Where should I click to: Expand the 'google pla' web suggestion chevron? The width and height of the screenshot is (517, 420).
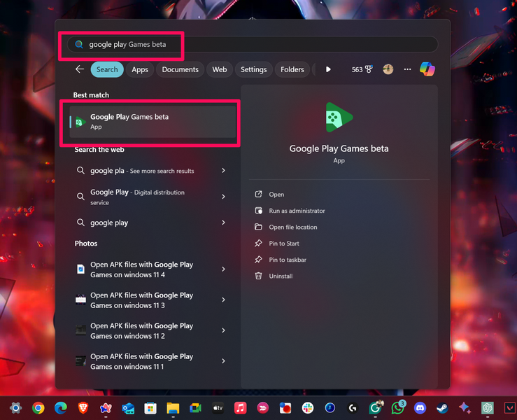223,171
